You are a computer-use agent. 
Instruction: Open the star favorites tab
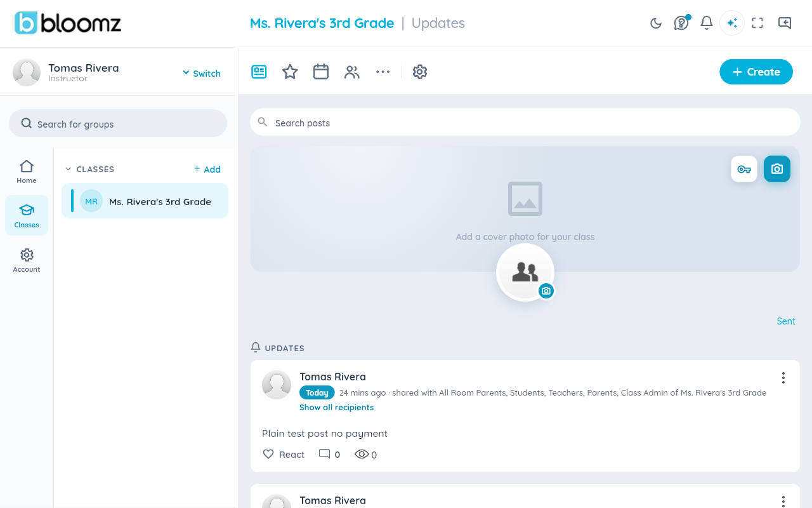pos(290,72)
